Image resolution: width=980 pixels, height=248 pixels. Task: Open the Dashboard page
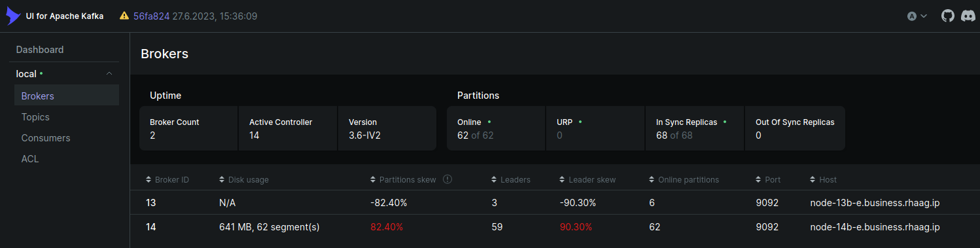(x=40, y=50)
